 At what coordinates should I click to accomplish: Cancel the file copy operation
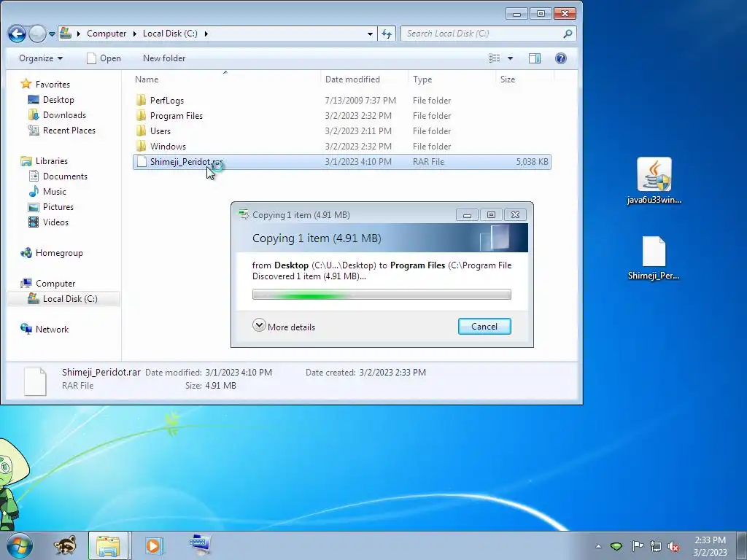pyautogui.click(x=484, y=326)
